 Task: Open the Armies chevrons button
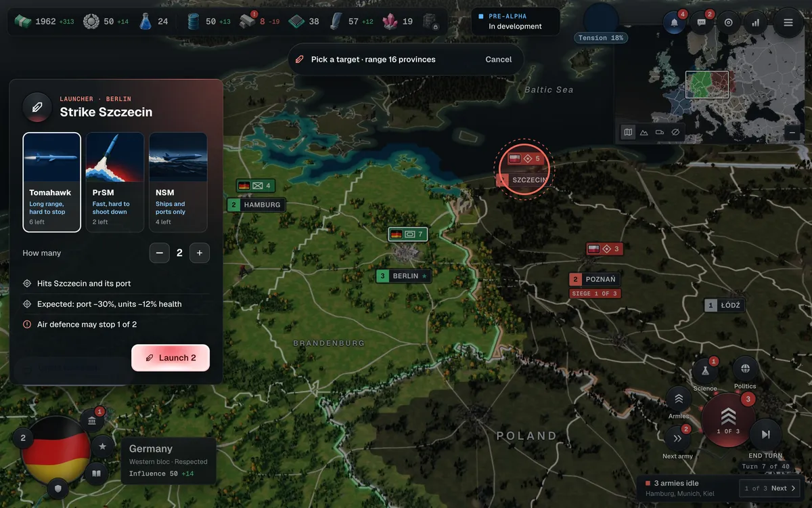679,399
